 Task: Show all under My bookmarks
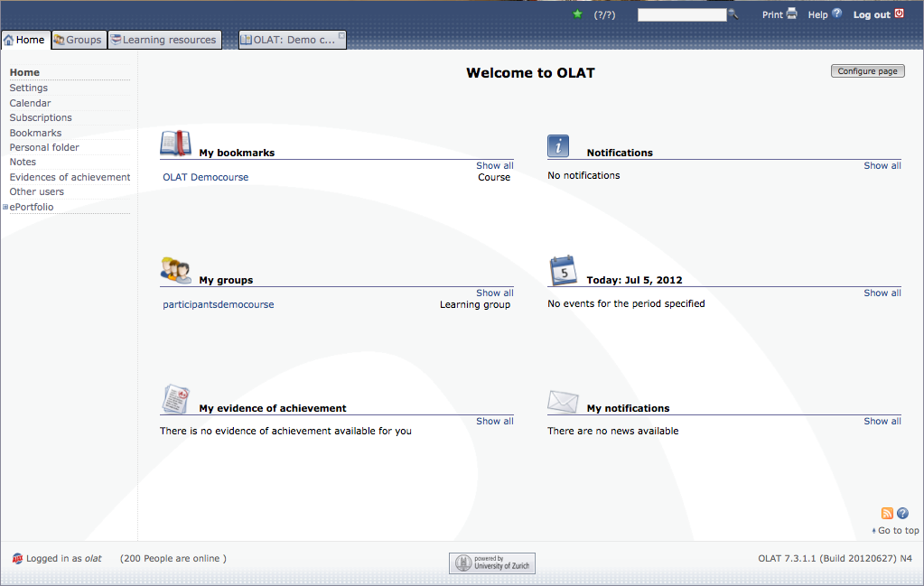495,165
